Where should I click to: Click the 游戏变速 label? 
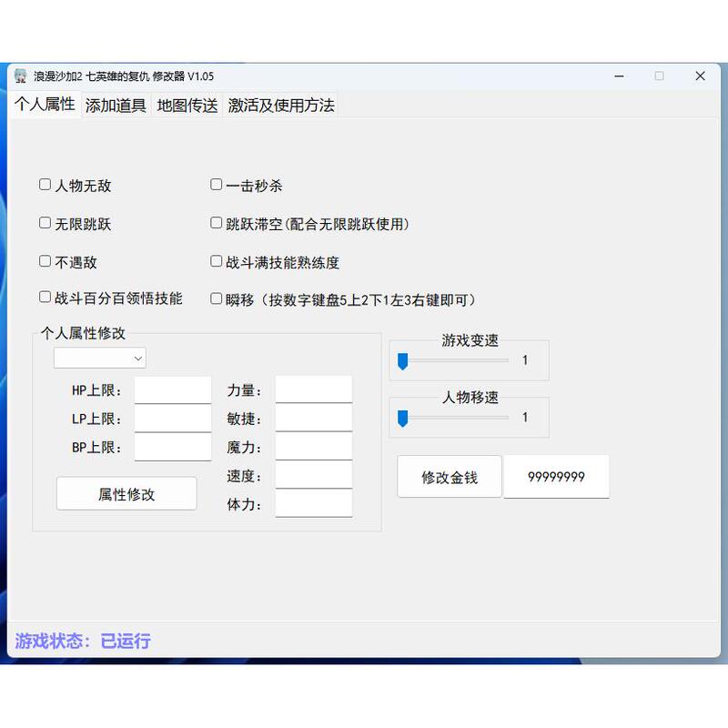coord(470,340)
